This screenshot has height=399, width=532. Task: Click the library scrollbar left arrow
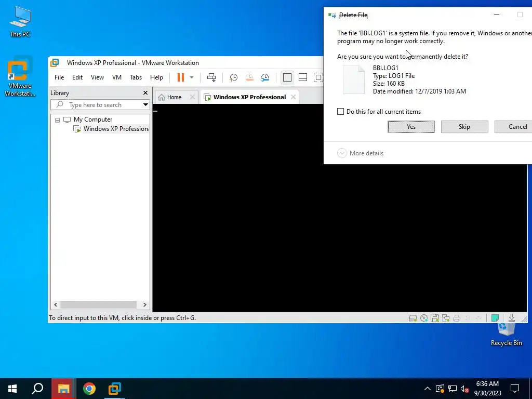56,304
